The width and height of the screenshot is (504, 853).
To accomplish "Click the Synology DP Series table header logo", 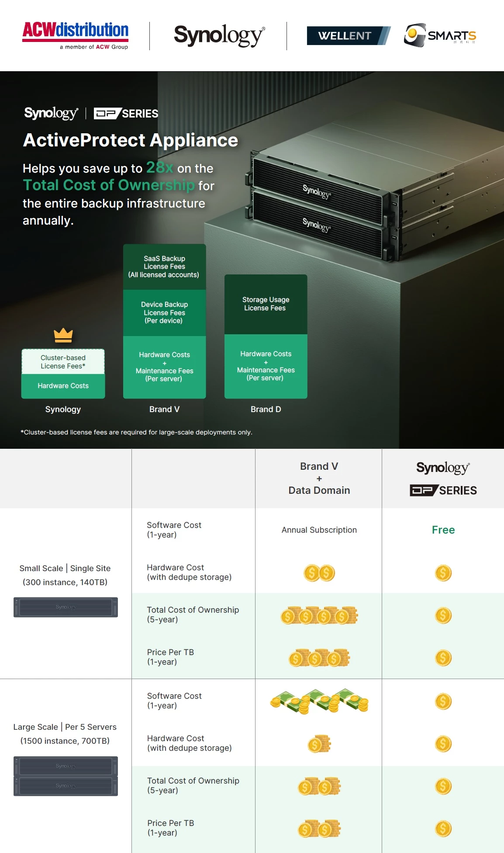I will coord(443,479).
